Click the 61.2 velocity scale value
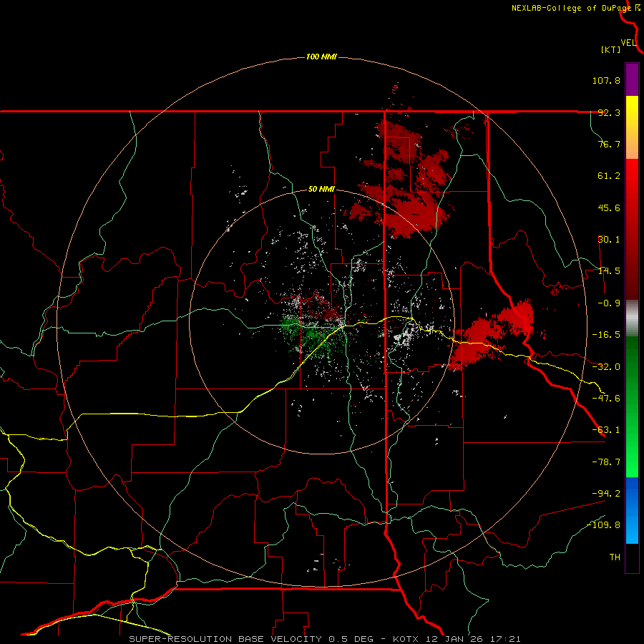 609,176
